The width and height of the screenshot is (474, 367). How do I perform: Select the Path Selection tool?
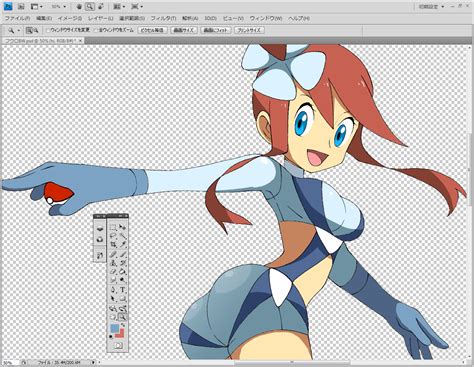coord(113,298)
